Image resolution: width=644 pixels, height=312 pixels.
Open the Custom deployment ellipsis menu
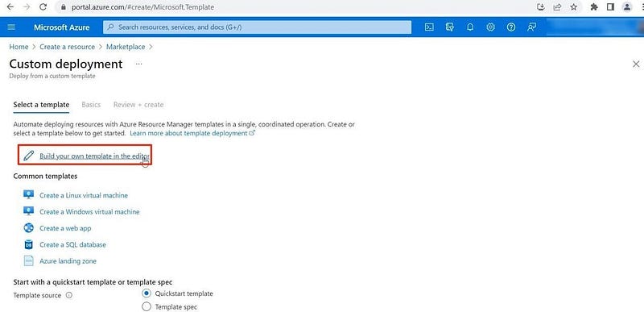click(x=138, y=64)
